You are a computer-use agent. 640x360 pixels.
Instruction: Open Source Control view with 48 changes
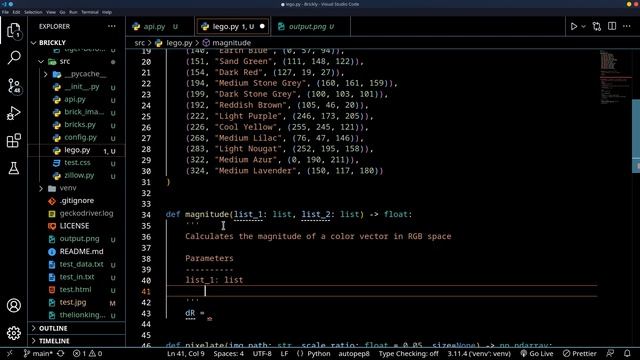14,86
